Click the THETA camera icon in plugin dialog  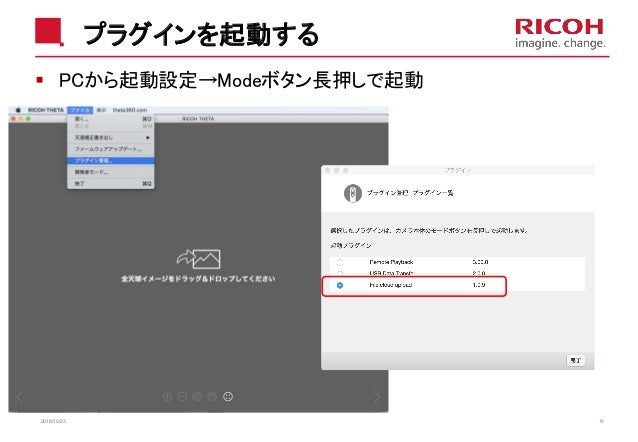click(x=353, y=193)
